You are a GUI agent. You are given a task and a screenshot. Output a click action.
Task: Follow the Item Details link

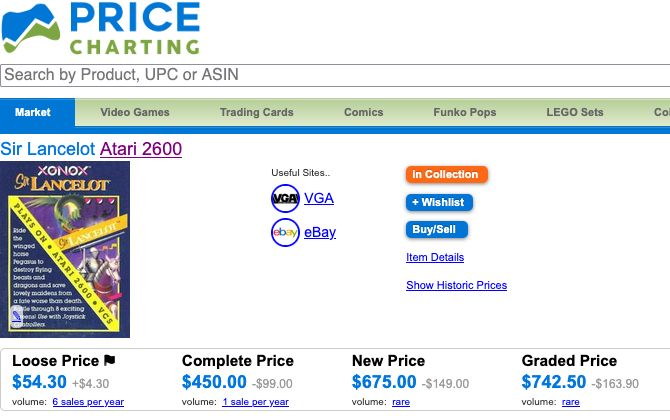pyautogui.click(x=435, y=257)
